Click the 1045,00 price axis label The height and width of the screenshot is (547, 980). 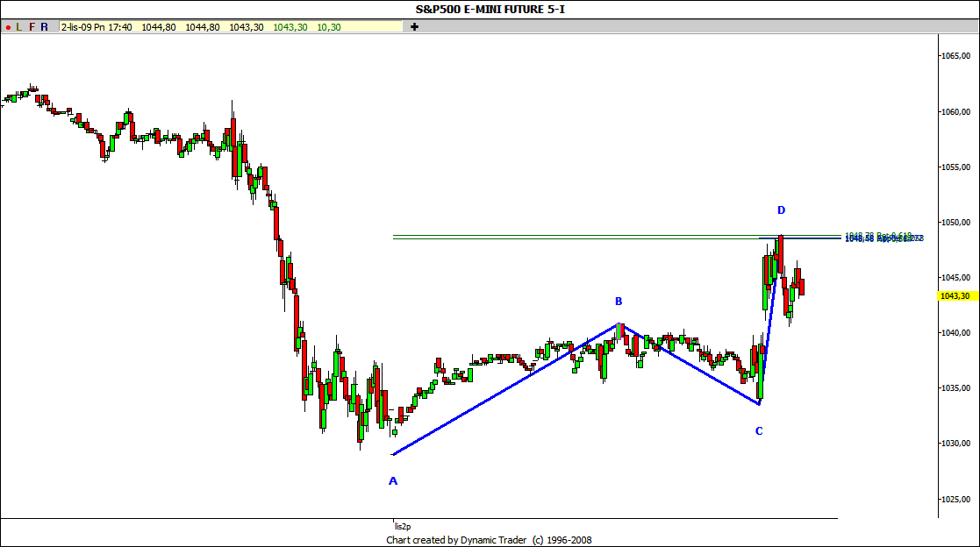click(955, 277)
